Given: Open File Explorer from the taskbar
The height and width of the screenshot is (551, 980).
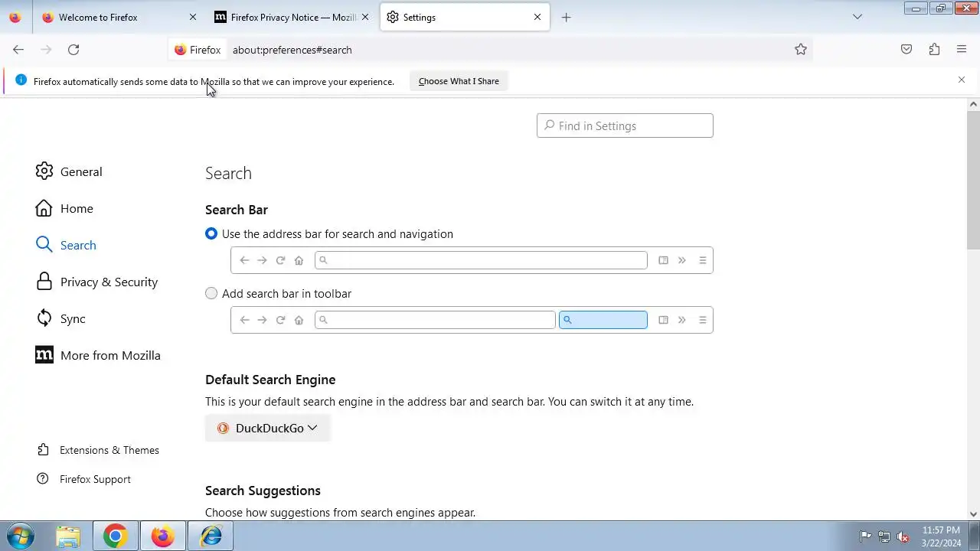Looking at the screenshot, I should [x=68, y=536].
